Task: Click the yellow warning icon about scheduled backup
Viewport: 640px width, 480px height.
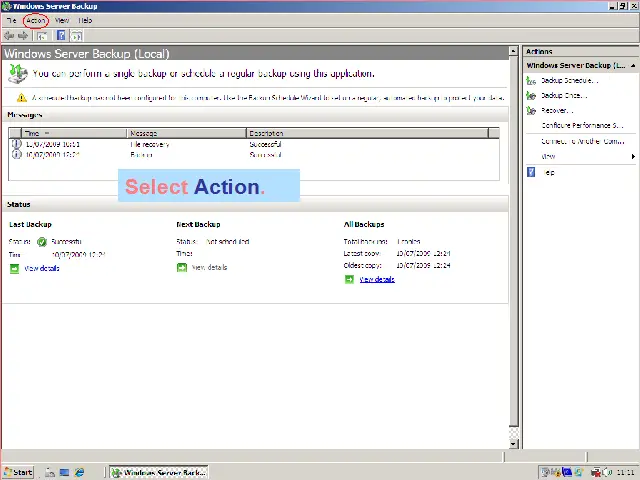Action: click(22, 98)
